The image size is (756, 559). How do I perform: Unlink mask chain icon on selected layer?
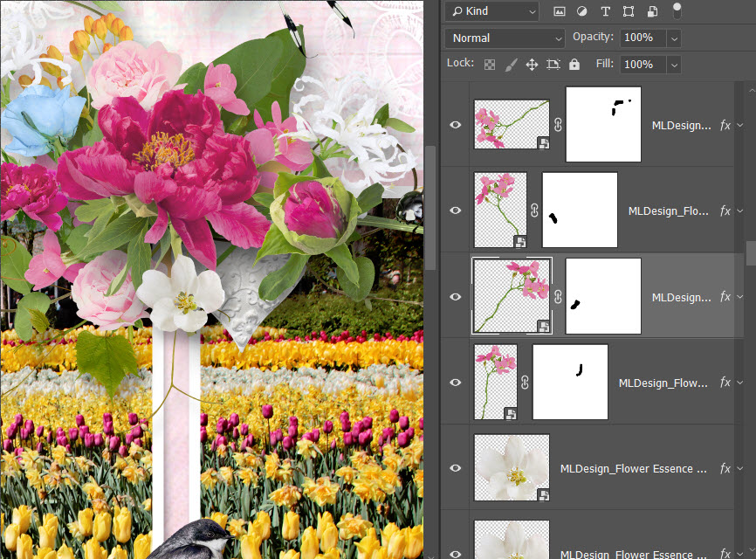558,297
